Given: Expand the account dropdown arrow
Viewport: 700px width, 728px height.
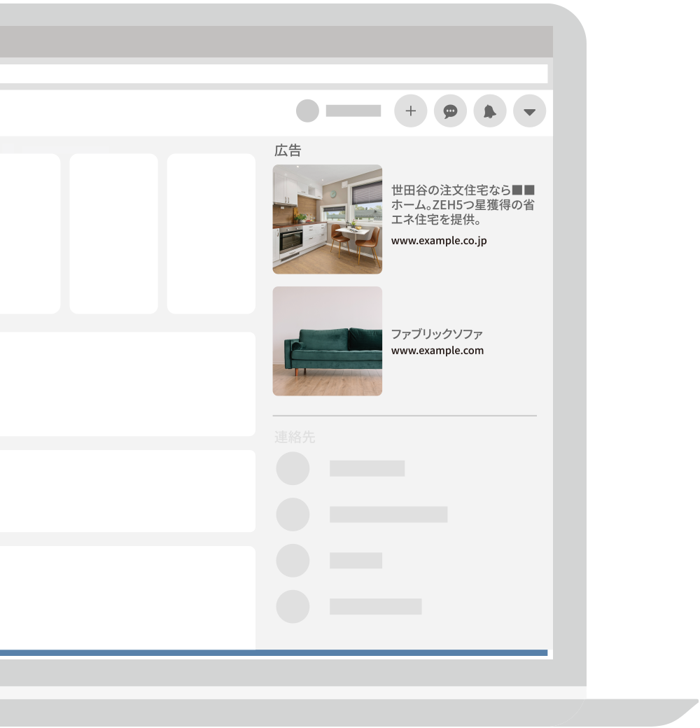Looking at the screenshot, I should click(x=530, y=111).
